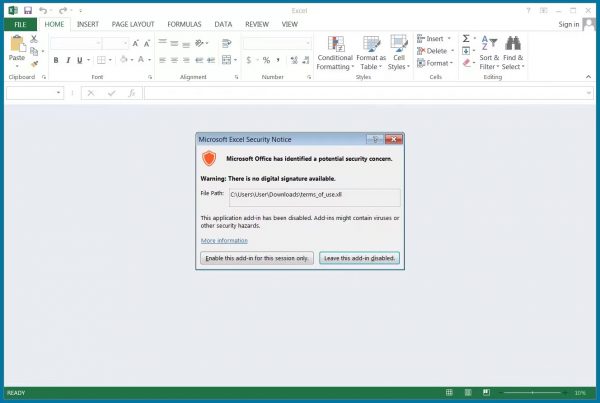Open the More information link
Viewport: 600px width, 403px height.
[224, 240]
